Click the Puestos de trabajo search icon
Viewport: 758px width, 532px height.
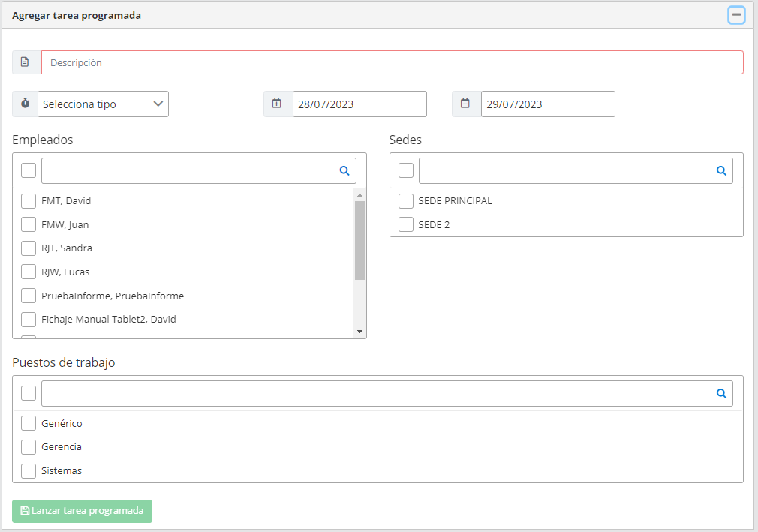[x=721, y=393]
